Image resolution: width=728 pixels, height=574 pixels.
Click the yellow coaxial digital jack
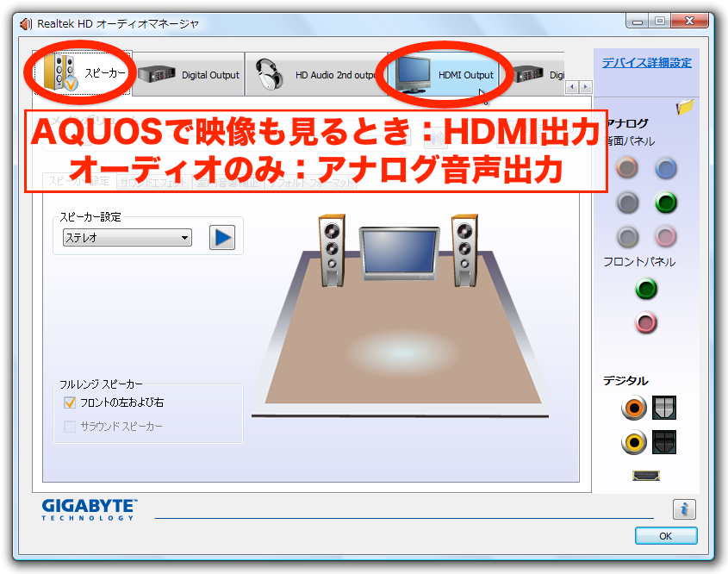(634, 441)
